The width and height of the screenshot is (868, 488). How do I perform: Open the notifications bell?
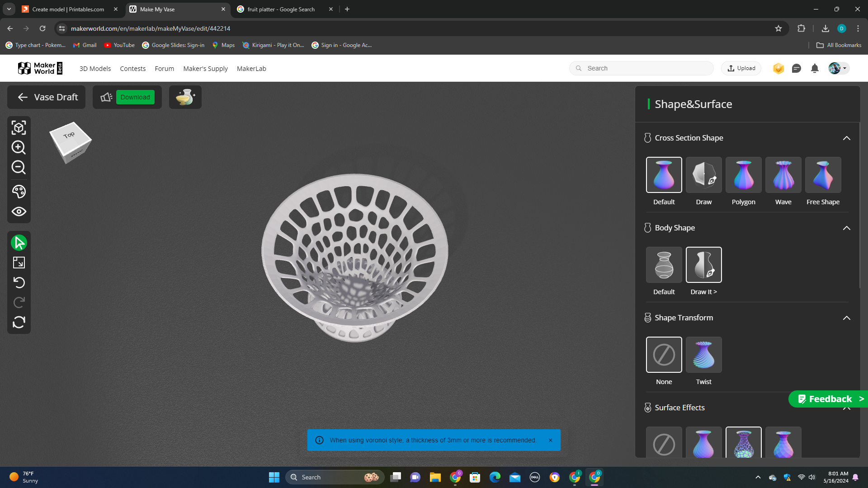pos(814,68)
